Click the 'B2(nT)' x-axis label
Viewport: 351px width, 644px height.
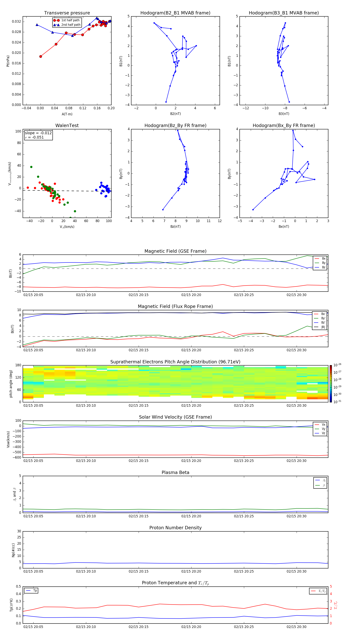click(x=175, y=114)
